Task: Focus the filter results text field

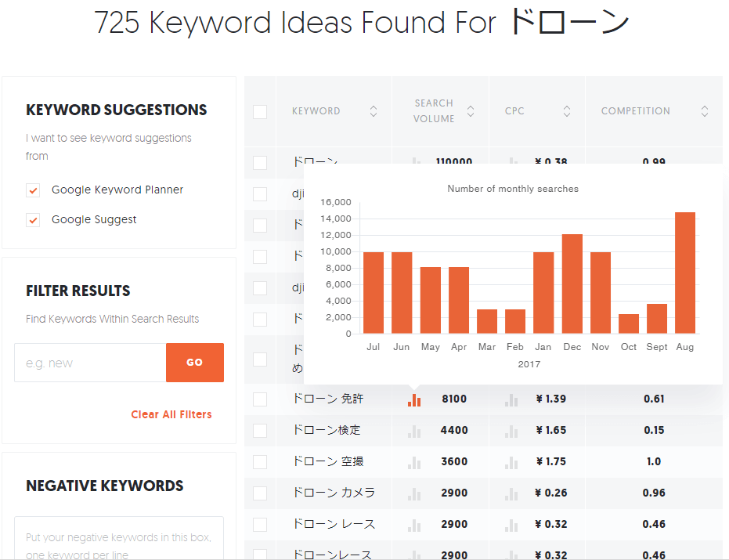Action: tap(90, 363)
